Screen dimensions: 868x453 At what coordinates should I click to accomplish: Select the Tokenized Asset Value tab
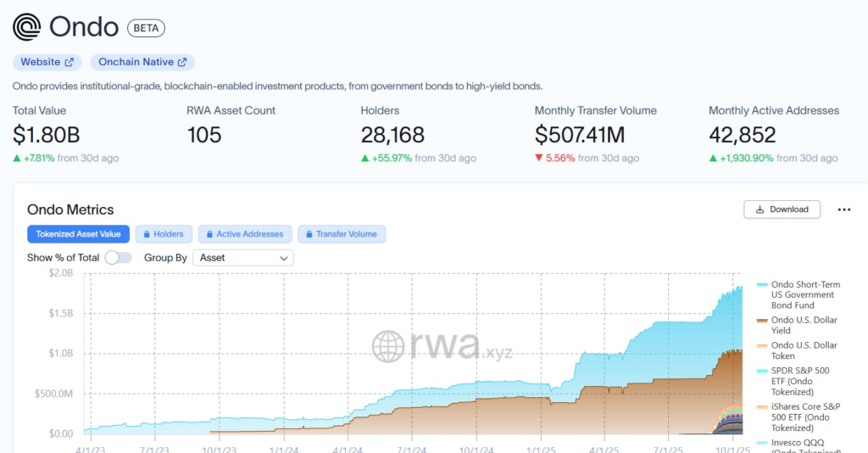click(x=78, y=234)
